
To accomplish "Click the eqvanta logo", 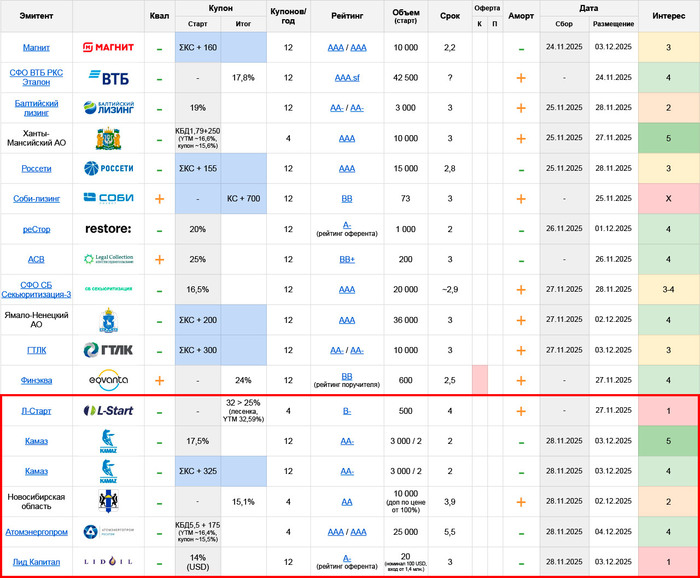I will click(x=107, y=380).
